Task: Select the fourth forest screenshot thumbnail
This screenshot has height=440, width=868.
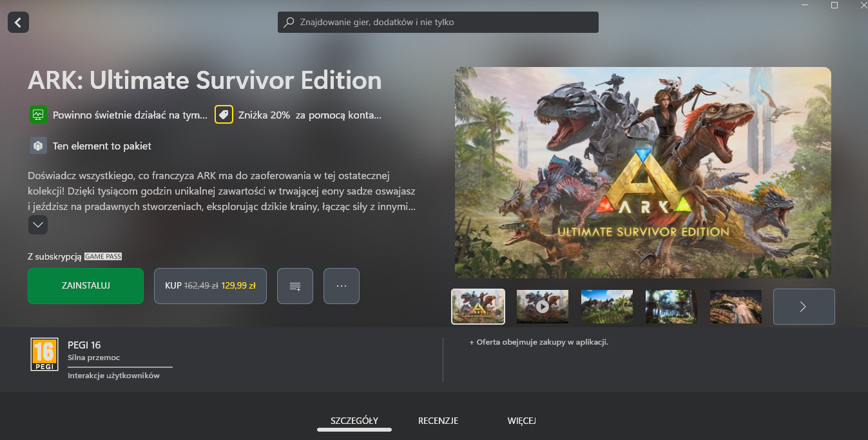Action: point(671,307)
